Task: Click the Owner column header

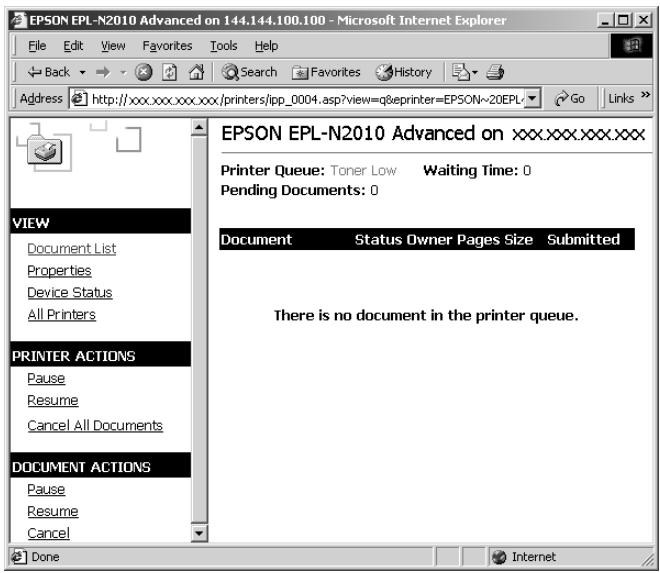Action: pyautogui.click(x=429, y=240)
